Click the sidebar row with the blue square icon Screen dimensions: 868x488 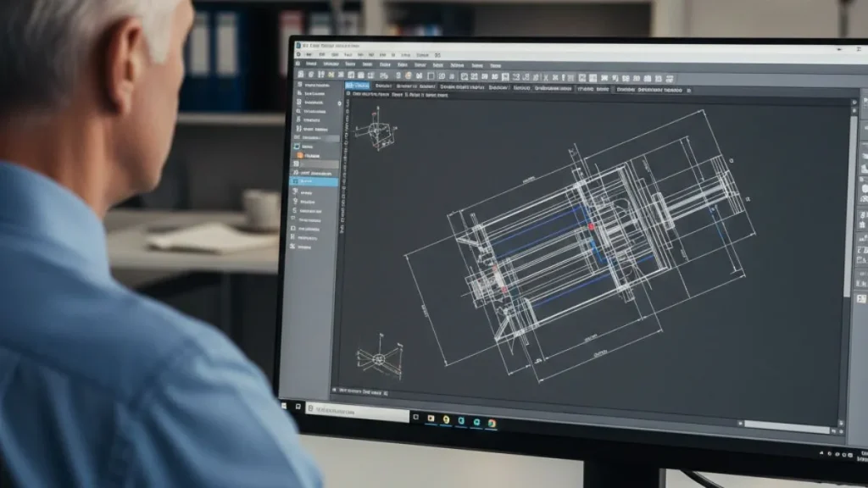(x=314, y=147)
